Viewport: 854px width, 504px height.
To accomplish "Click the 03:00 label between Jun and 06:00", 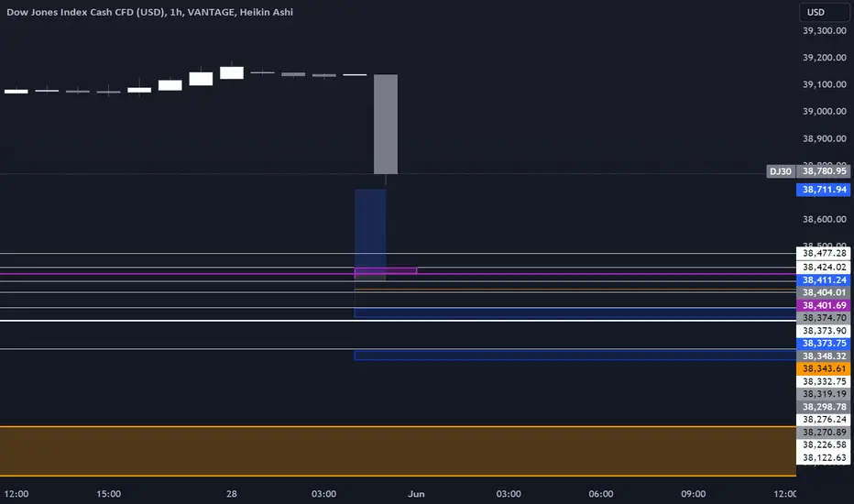I will (509, 494).
